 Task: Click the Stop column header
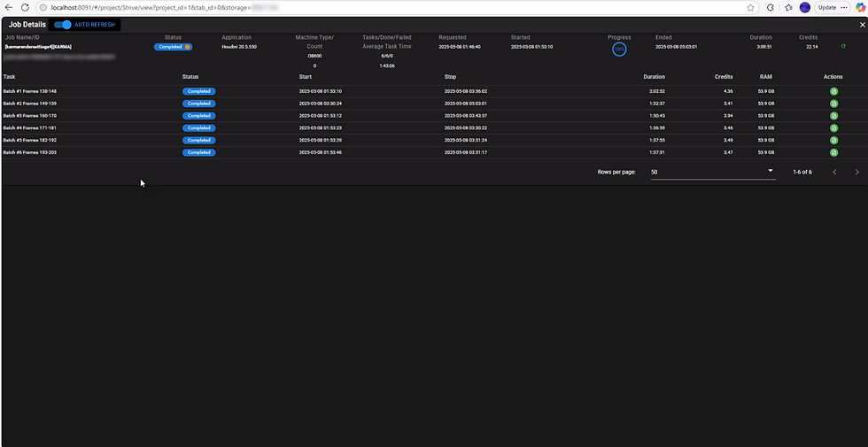coord(450,77)
